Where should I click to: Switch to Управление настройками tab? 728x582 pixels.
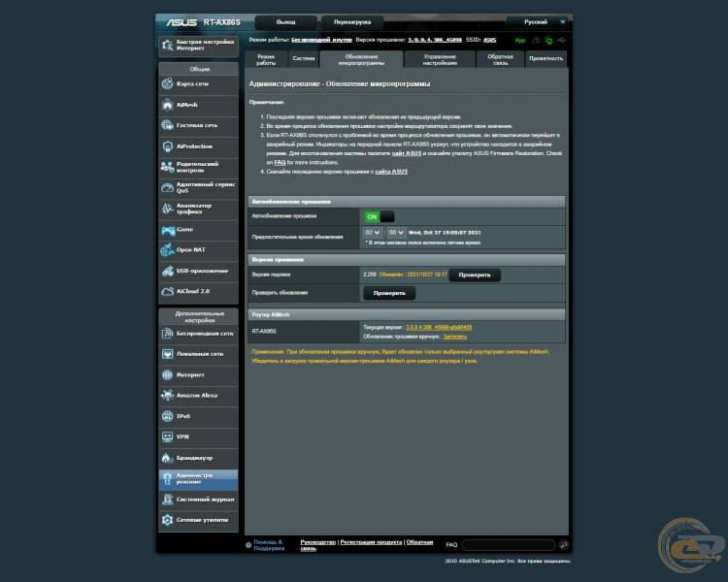coord(440,59)
